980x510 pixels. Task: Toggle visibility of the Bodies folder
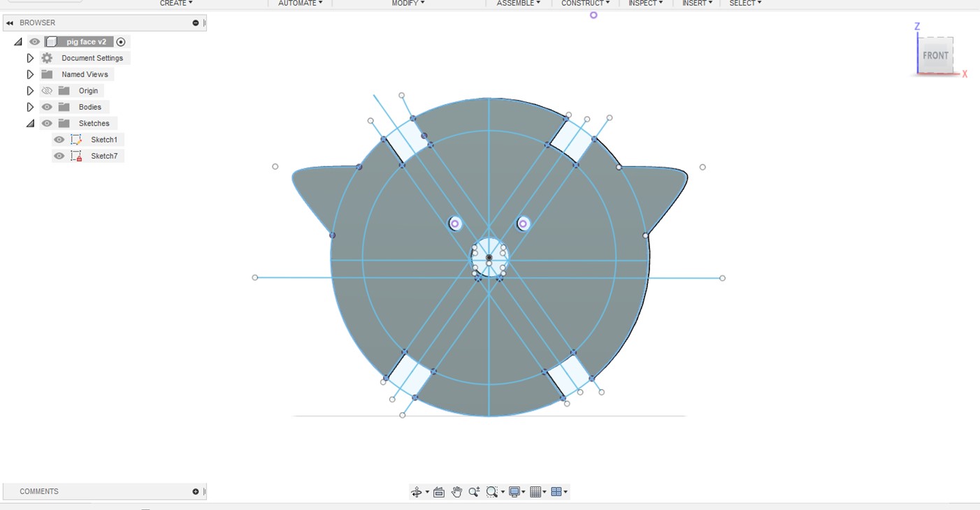coord(47,107)
